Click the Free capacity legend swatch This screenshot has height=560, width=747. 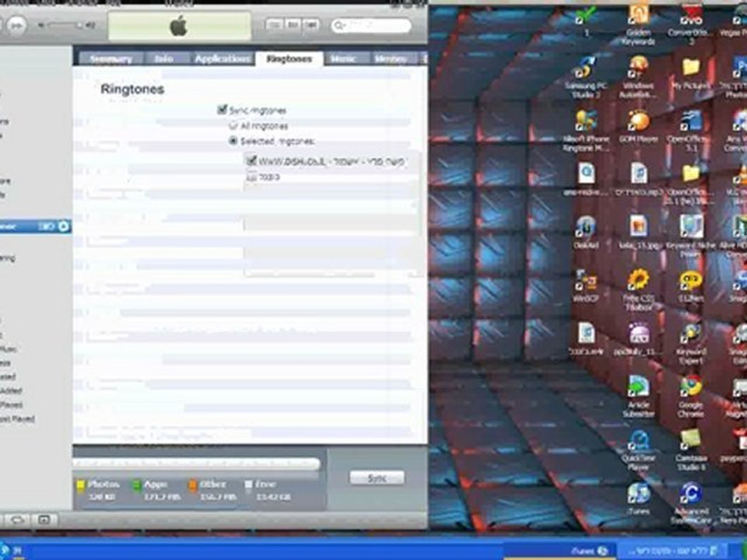pyautogui.click(x=248, y=485)
